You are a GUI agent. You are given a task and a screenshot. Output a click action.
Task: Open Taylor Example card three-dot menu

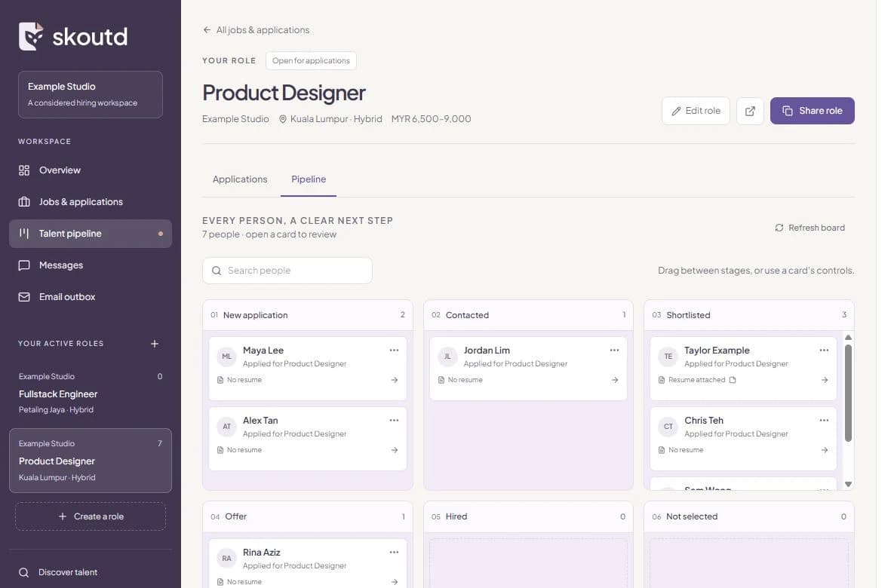824,351
